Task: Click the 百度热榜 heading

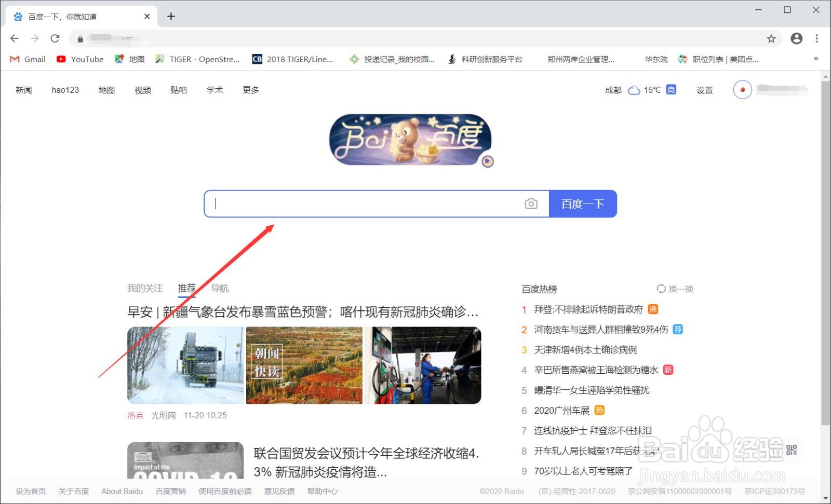Action: click(540, 289)
